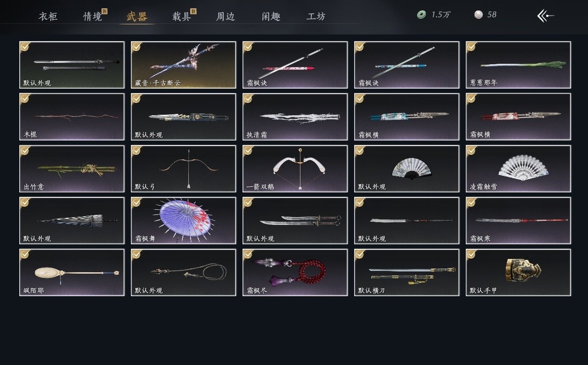Toggle the checkmark on 飒陌耶 card
Viewport: 588px width, 365px height.
[x=25, y=254]
